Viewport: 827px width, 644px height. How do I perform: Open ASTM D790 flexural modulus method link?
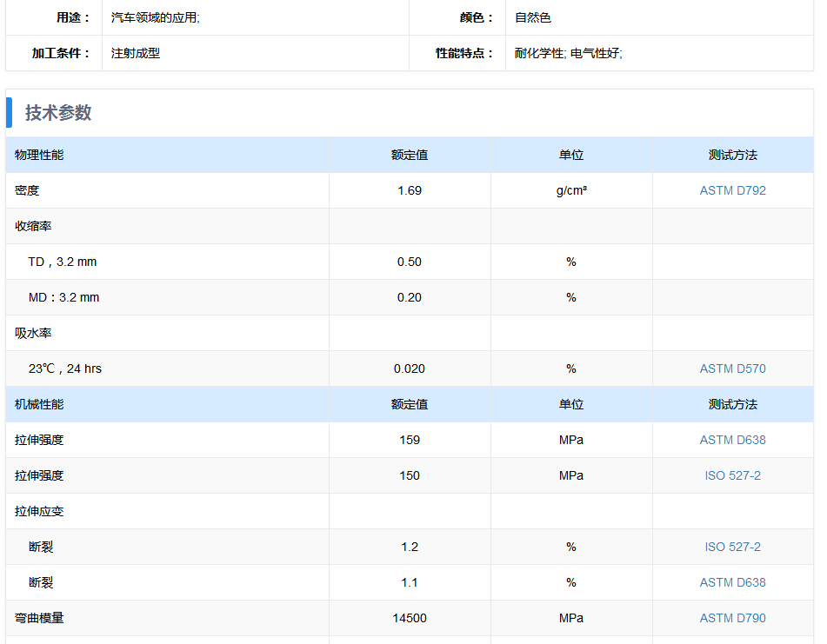732,618
